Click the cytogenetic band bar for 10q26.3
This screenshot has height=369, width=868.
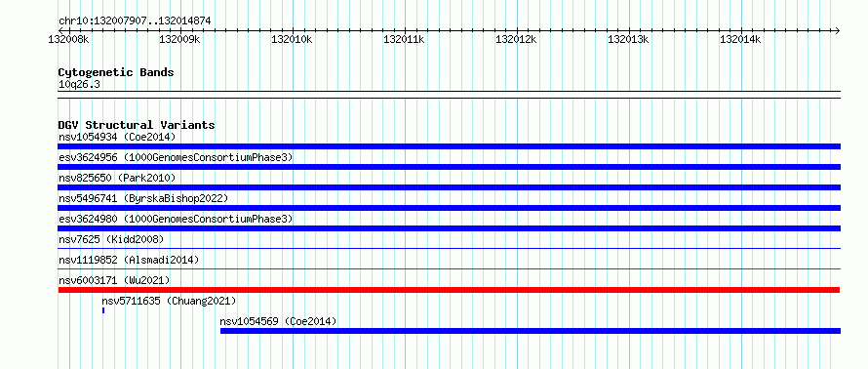coord(449,95)
